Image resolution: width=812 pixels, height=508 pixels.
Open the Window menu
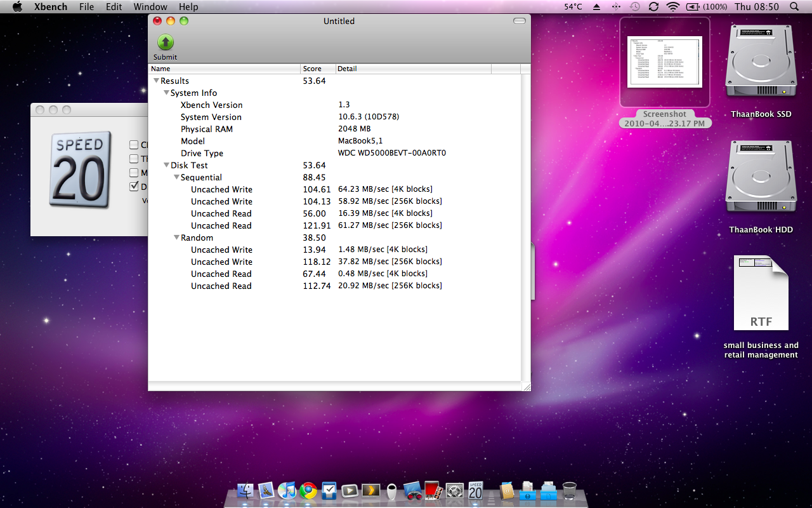click(x=150, y=6)
